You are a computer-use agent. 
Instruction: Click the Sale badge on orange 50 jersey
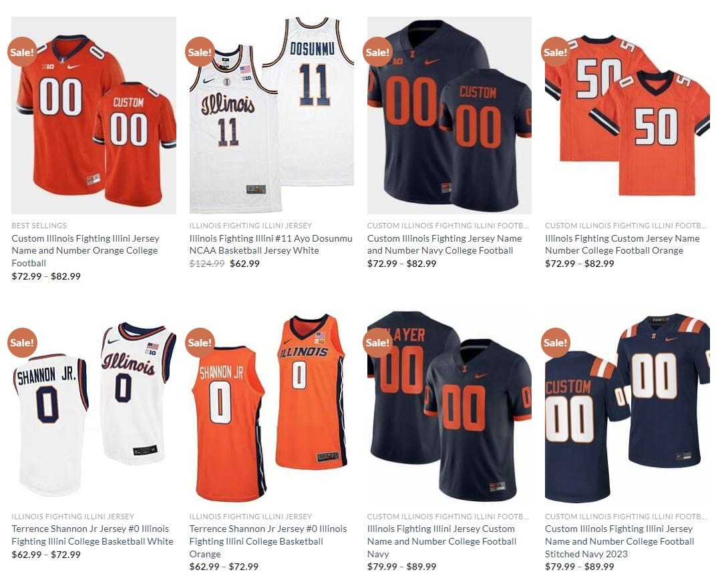coord(556,51)
